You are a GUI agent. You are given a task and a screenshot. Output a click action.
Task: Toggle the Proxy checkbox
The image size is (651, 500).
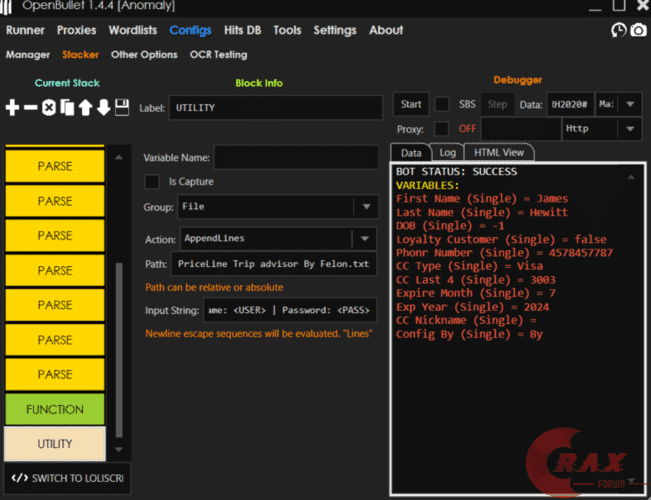click(441, 129)
